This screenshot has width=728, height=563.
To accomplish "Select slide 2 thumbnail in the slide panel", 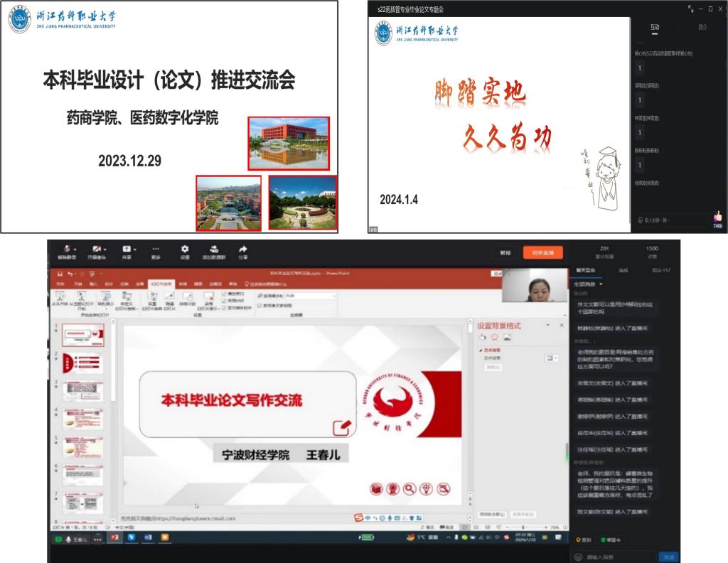I will coord(83,363).
